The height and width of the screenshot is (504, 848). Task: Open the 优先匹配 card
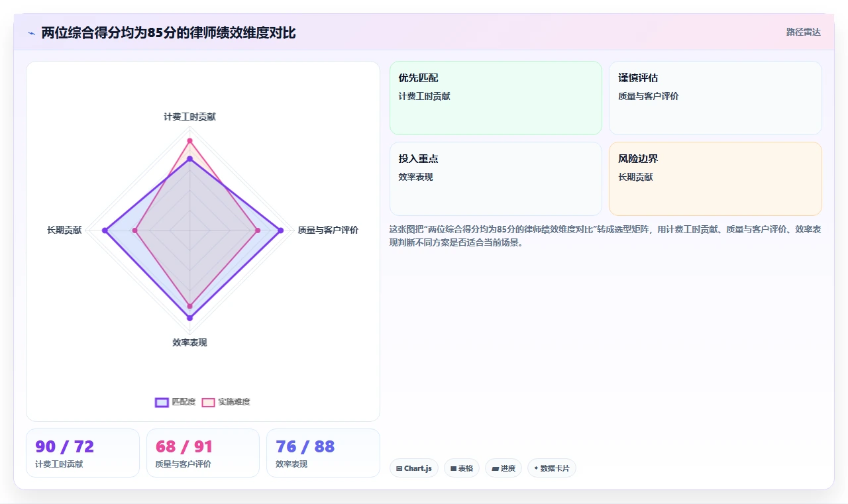[x=496, y=98]
